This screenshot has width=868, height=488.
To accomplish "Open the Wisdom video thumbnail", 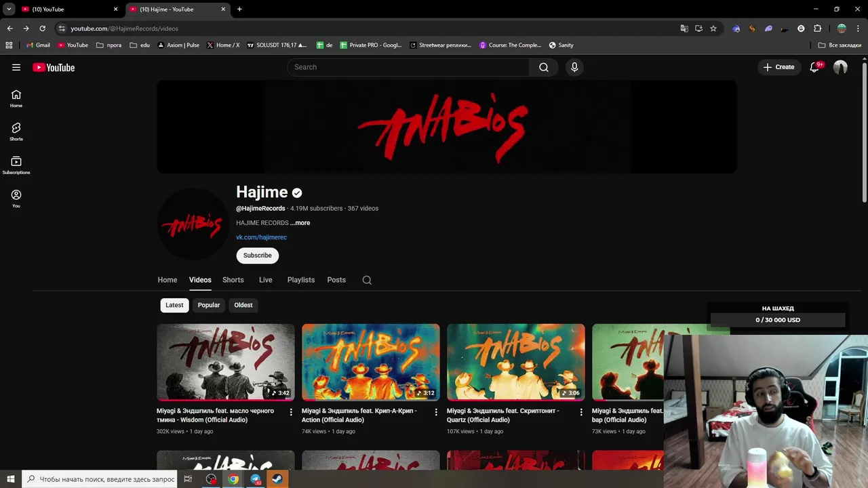I will point(226,363).
